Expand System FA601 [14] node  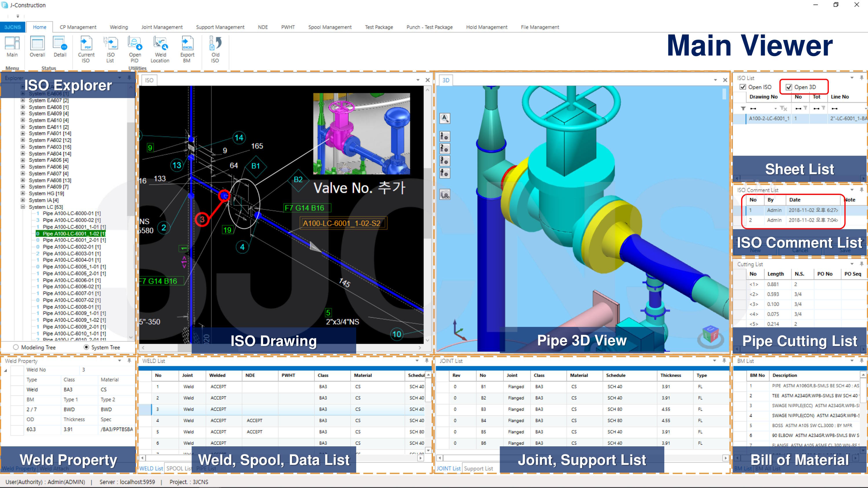[x=23, y=133]
